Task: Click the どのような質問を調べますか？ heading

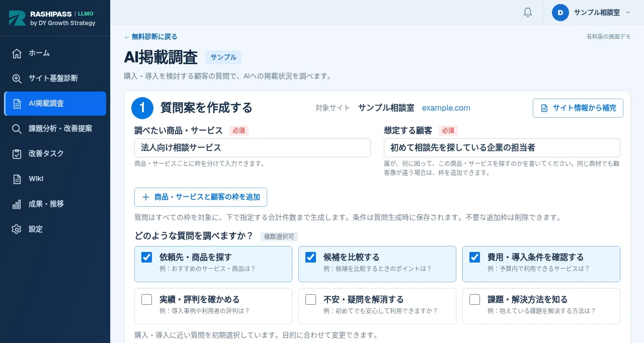Action: (194, 236)
